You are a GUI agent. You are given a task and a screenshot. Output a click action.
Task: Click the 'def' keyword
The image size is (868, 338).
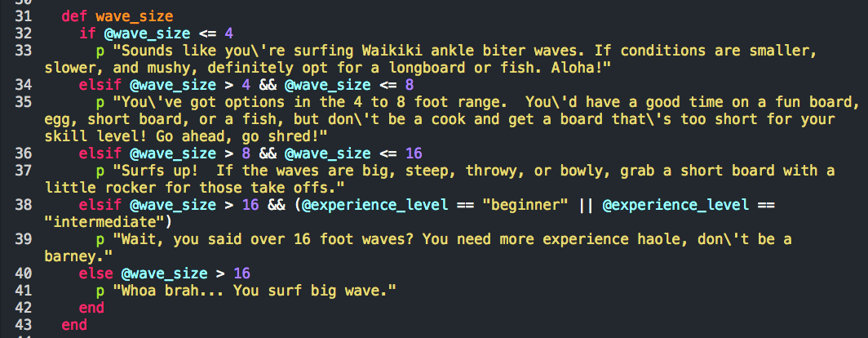click(x=70, y=16)
